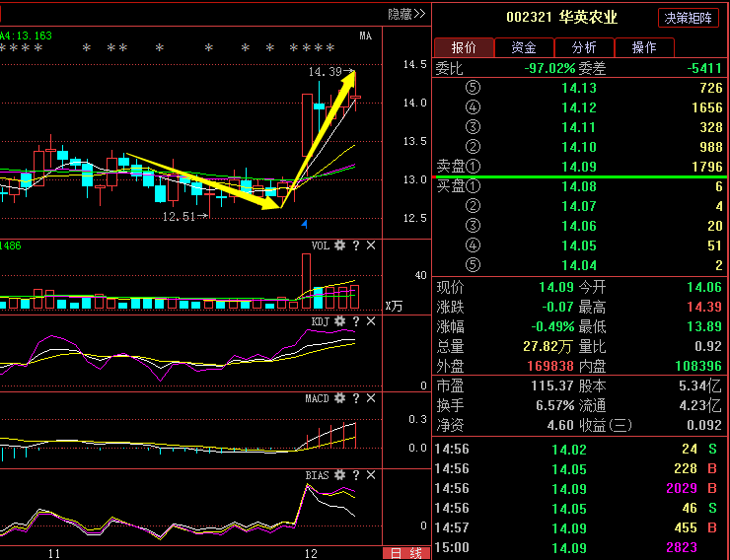Viewport: 730px width, 560px height.
Task: Close the KDJ indicator panel
Action: click(x=371, y=321)
